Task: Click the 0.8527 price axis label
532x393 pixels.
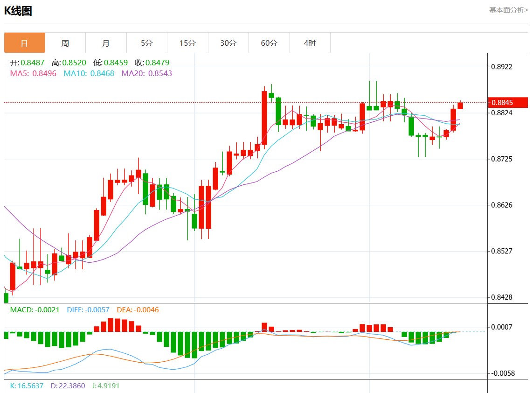Action: (502, 252)
